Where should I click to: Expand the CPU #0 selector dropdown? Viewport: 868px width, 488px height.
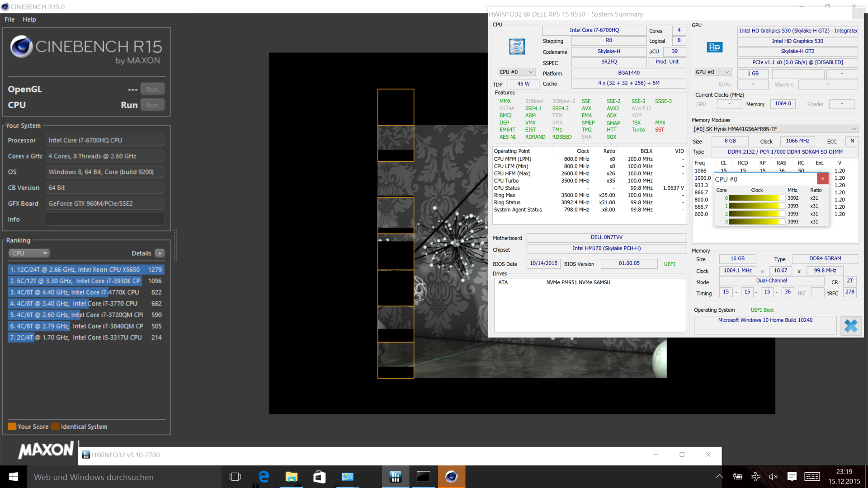tap(517, 72)
